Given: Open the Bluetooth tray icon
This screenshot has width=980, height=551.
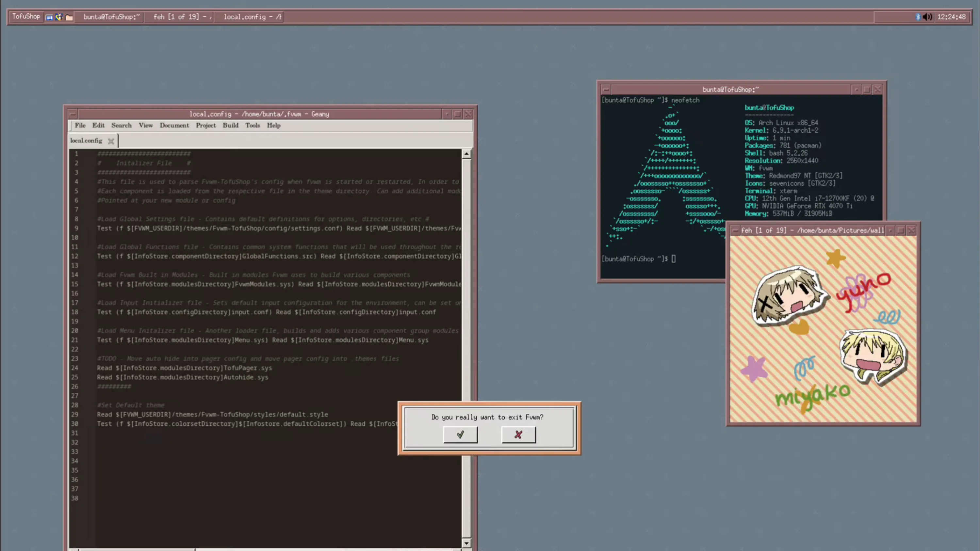Looking at the screenshot, I should tap(918, 17).
